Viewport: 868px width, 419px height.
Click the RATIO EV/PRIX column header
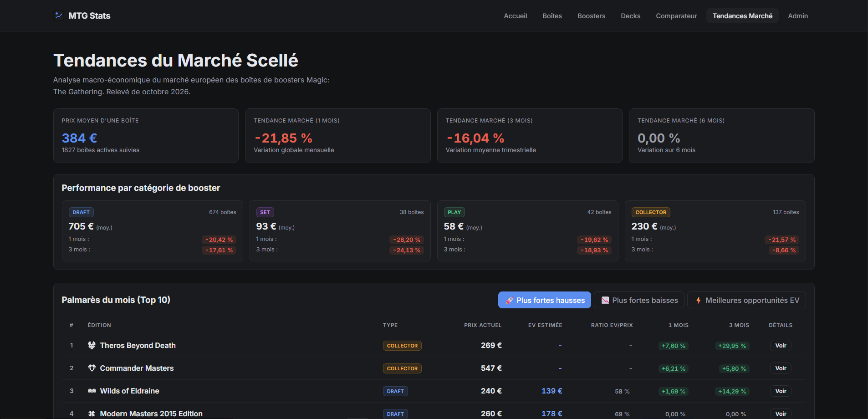(612, 325)
